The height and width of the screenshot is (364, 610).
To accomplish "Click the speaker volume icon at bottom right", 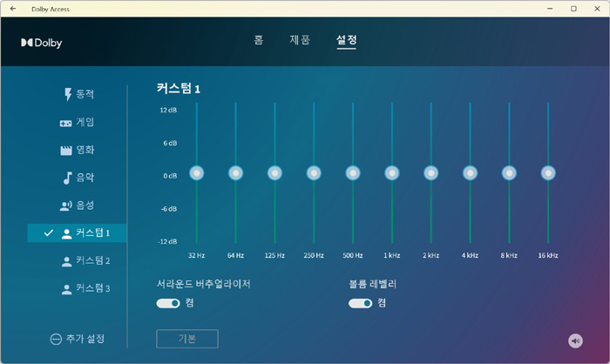I will tap(575, 340).
